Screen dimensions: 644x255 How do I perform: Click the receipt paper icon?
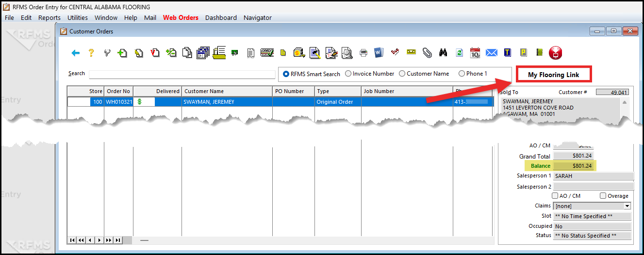click(250, 53)
